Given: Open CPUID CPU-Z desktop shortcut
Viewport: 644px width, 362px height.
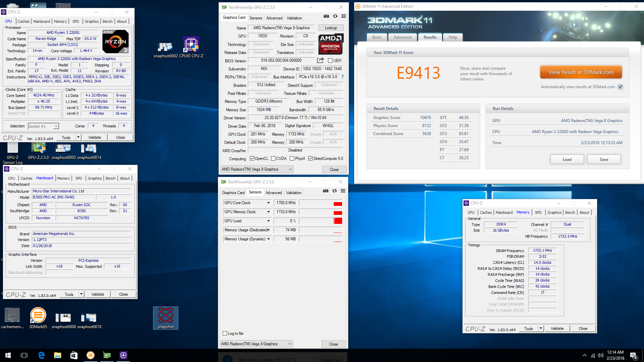Looking at the screenshot, I should click(x=191, y=47).
